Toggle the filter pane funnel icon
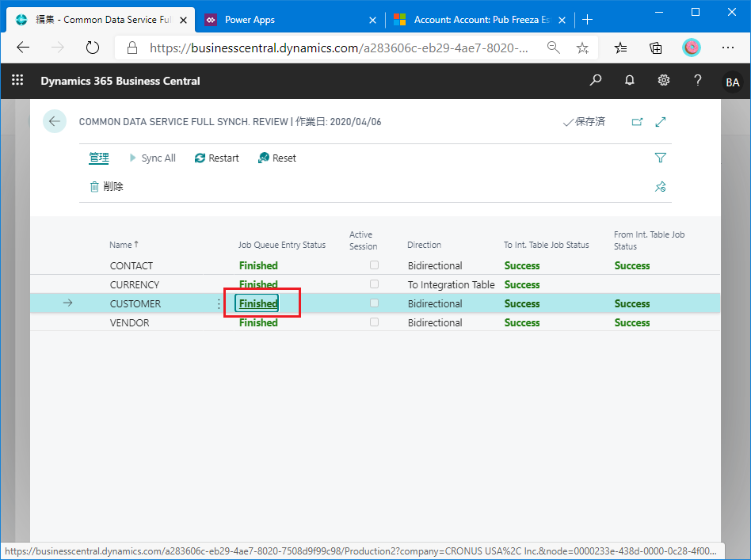This screenshot has width=751, height=560. click(x=661, y=158)
